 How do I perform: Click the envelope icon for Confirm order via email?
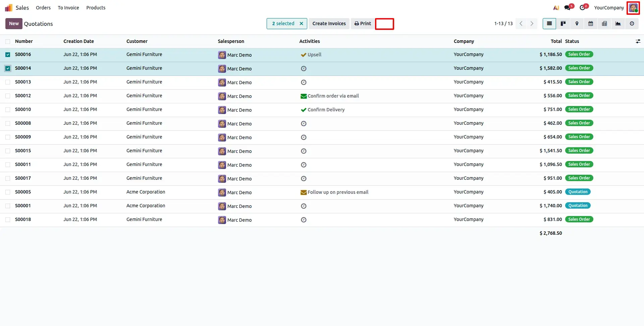pos(304,96)
